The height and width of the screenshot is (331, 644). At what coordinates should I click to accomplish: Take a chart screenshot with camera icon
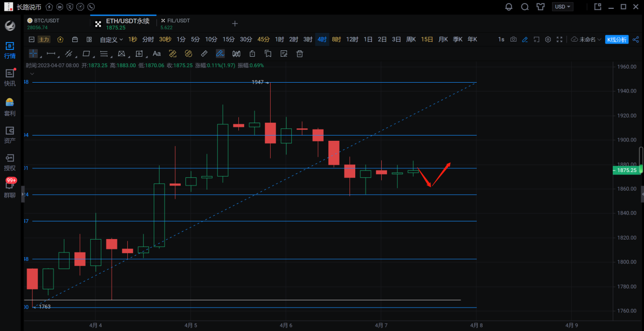tap(513, 39)
